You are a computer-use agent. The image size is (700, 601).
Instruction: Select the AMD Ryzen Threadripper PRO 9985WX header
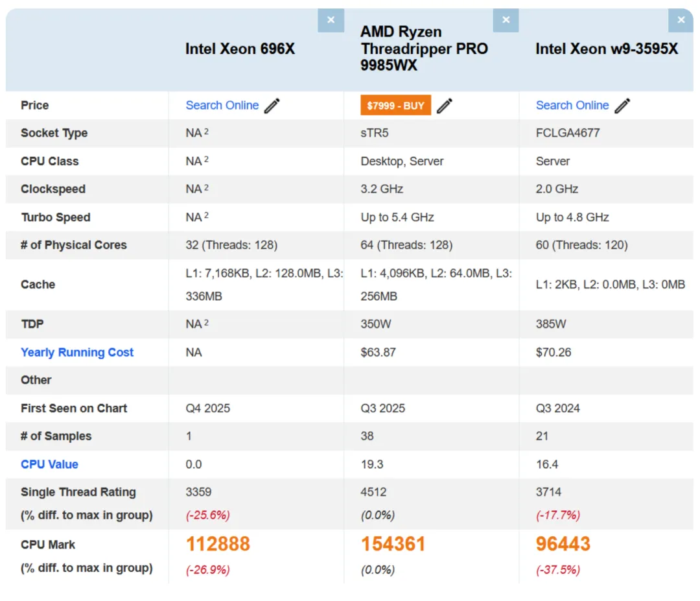click(424, 49)
